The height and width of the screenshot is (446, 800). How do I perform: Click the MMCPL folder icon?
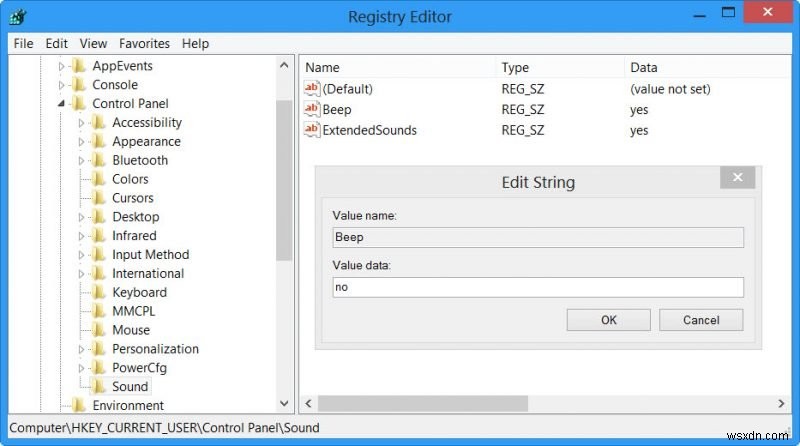click(x=99, y=311)
